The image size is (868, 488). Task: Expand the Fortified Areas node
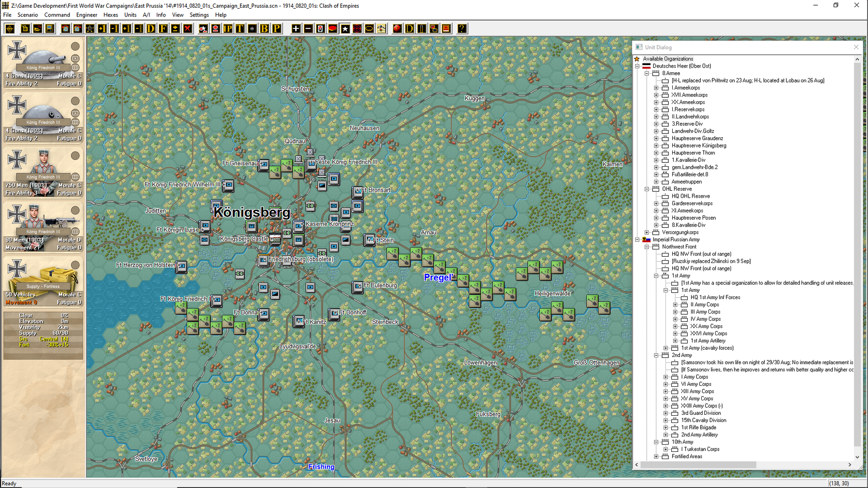[656, 456]
